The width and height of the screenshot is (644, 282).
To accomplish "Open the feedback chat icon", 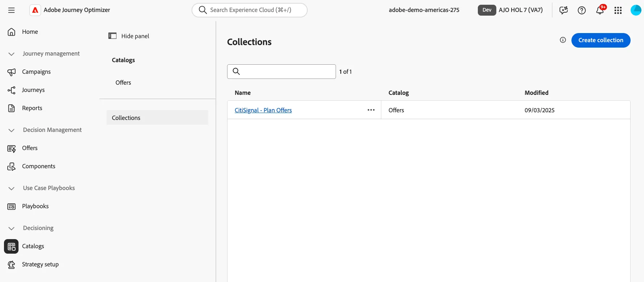I will [563, 10].
